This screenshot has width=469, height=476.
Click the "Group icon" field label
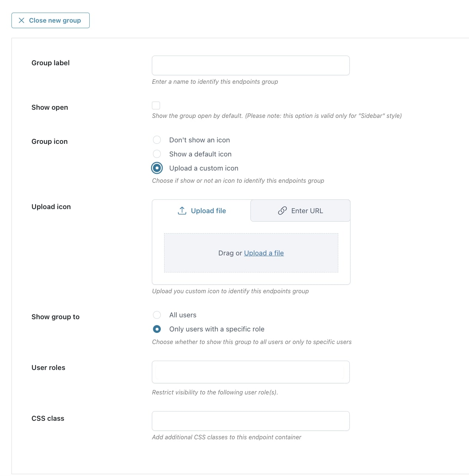point(49,142)
